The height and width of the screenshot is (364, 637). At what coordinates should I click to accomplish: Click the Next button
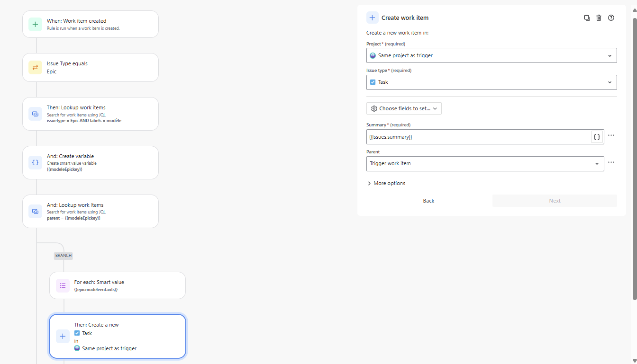pos(555,201)
